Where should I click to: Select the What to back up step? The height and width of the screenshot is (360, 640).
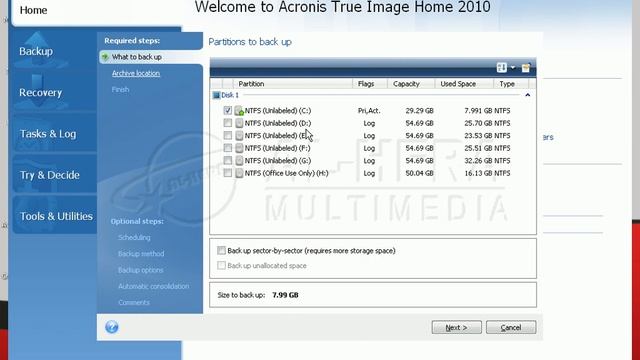[137, 57]
